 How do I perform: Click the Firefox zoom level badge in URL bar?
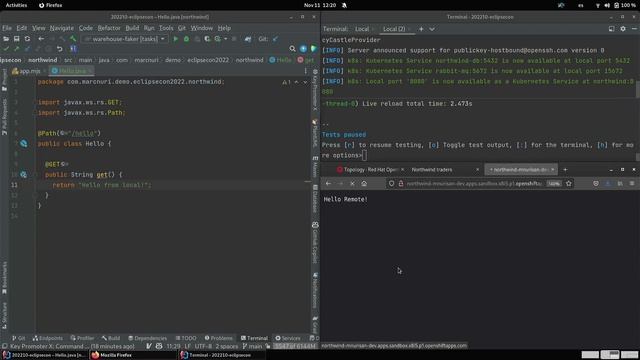click(554, 184)
